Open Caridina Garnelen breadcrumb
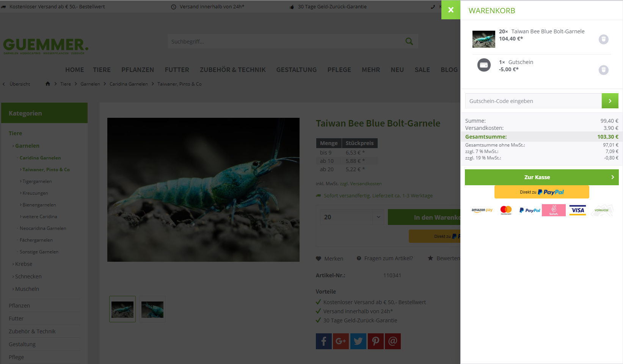 [x=129, y=84]
